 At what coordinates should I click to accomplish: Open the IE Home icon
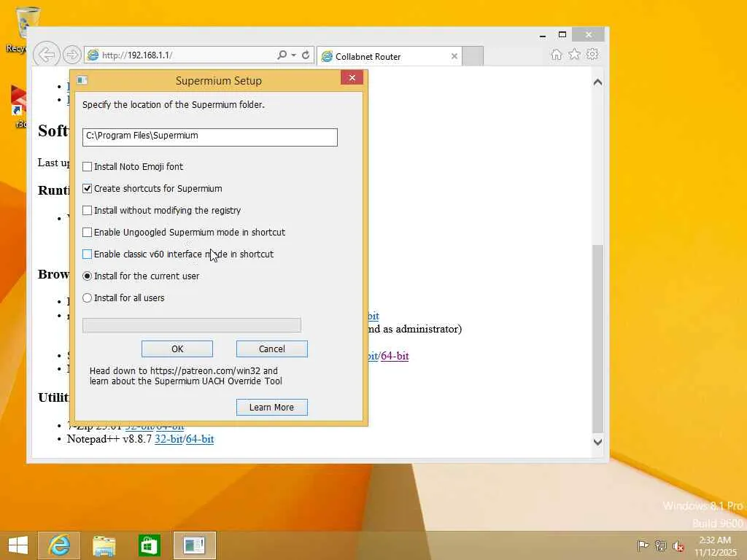tap(557, 55)
